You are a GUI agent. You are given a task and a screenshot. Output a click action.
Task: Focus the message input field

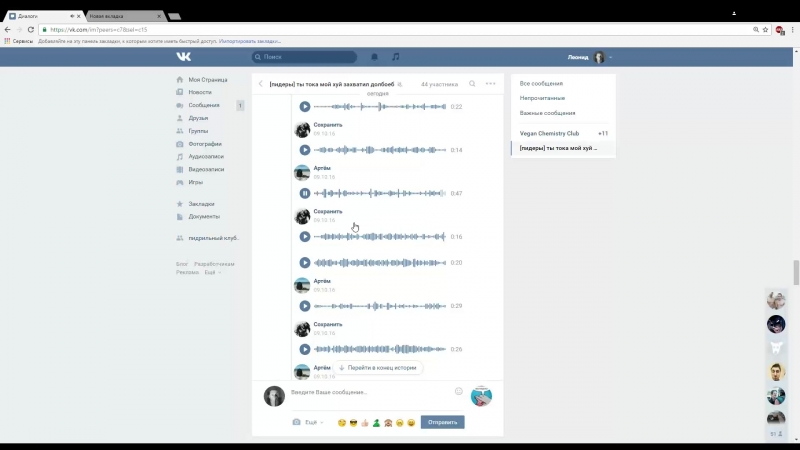coord(370,392)
